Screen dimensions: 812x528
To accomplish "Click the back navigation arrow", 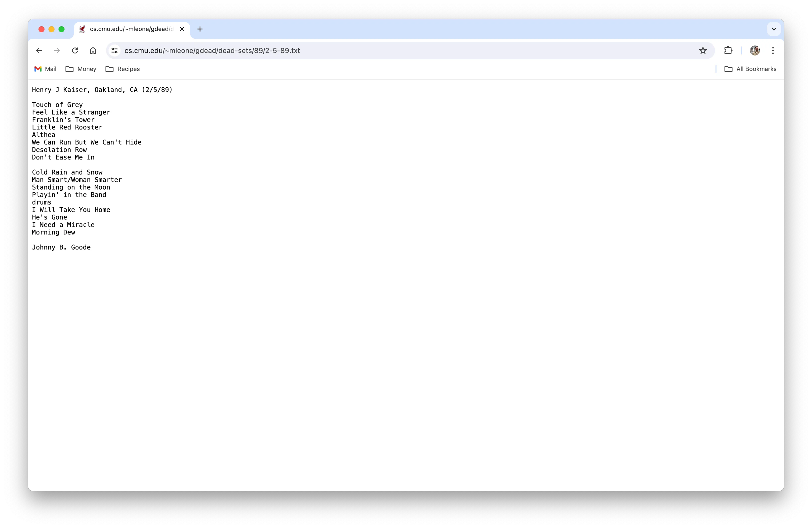I will [x=38, y=50].
